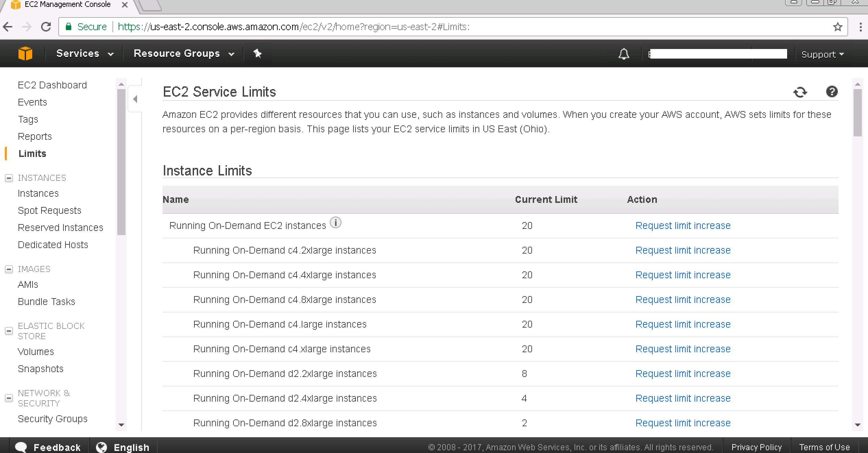Open Reserved Instances in sidebar
This screenshot has width=868, height=453.
click(x=60, y=228)
